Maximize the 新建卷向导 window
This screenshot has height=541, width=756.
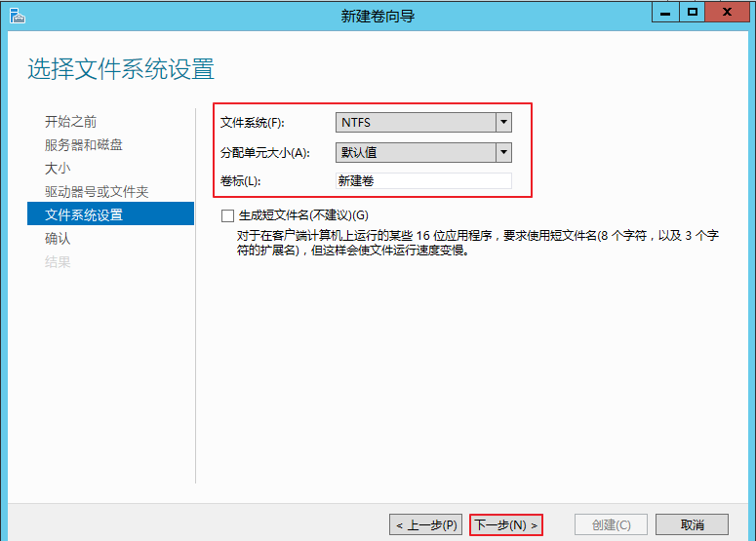(x=693, y=12)
